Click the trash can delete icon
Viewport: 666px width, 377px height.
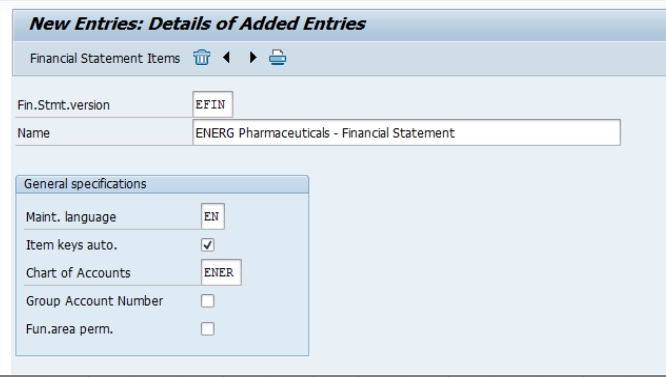(x=201, y=57)
